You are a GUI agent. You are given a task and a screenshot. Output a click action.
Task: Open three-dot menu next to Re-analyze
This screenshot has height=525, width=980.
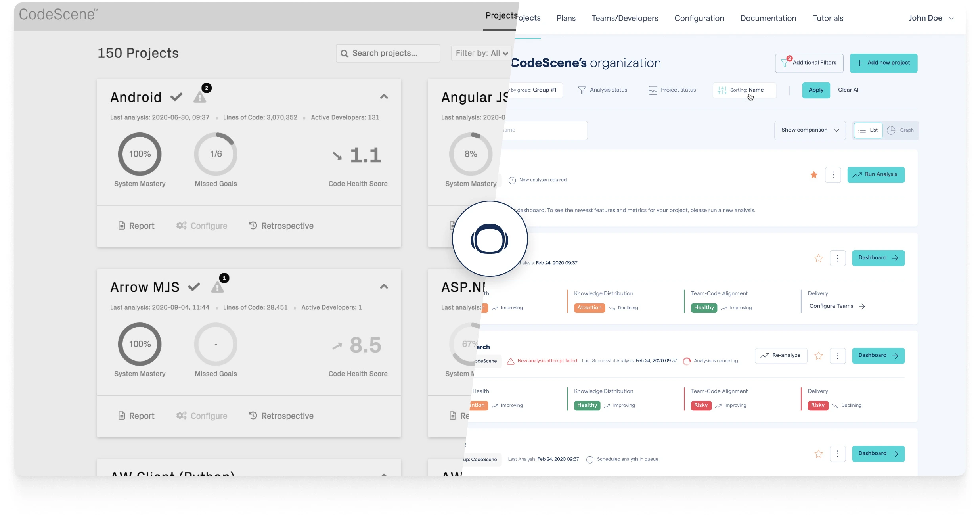point(838,356)
